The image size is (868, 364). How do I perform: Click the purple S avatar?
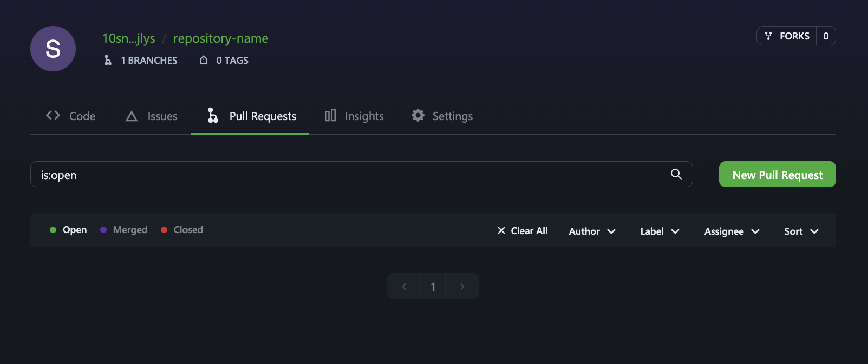pos(53,49)
